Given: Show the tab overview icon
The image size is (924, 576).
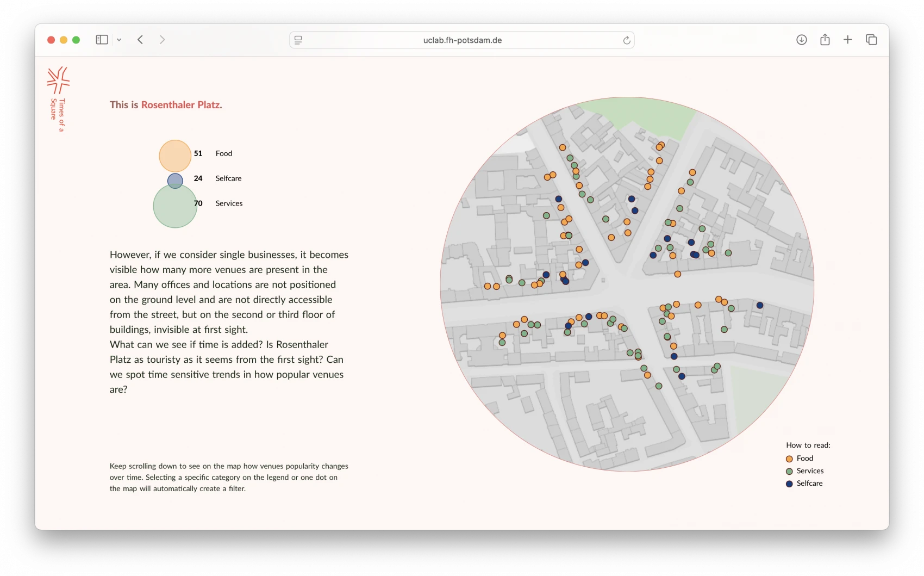Looking at the screenshot, I should click(x=871, y=40).
